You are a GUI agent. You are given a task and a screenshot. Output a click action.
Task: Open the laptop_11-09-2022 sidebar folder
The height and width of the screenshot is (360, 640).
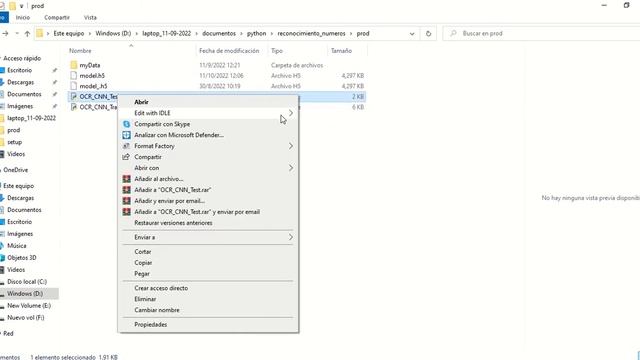(x=31, y=118)
